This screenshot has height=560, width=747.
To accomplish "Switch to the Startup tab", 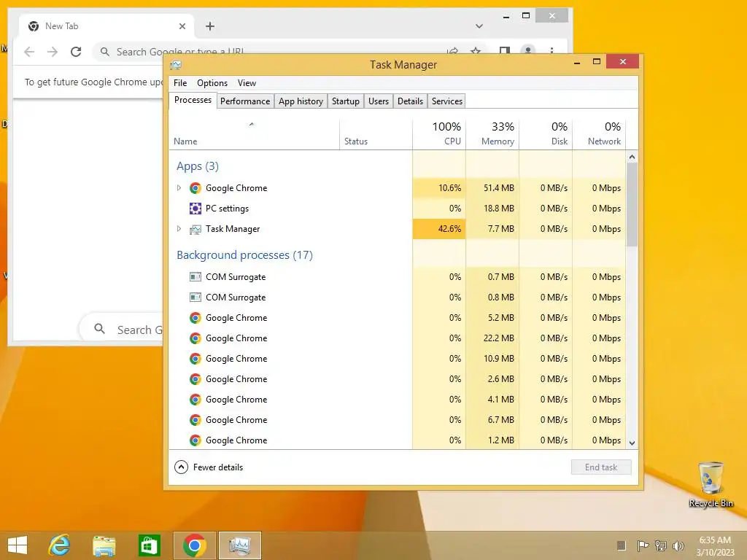I will (x=345, y=101).
